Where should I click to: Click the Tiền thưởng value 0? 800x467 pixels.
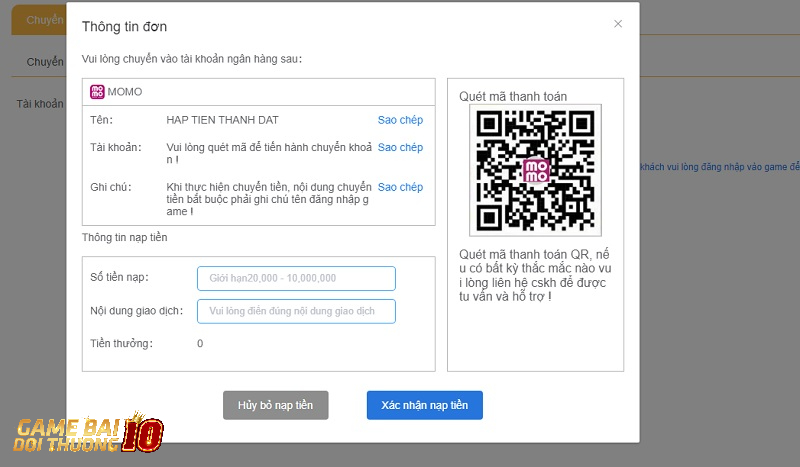click(x=200, y=343)
